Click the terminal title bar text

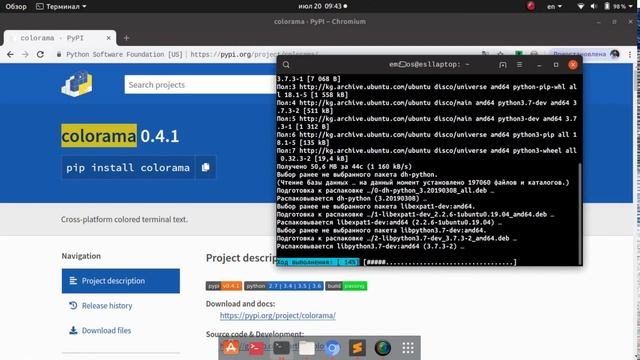click(x=429, y=64)
